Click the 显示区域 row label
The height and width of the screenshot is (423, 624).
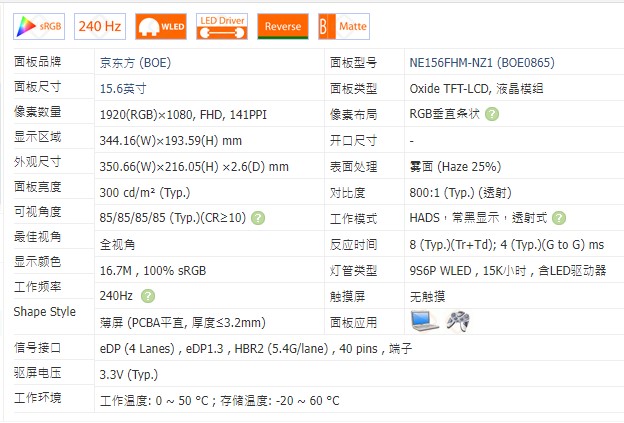pyautogui.click(x=37, y=136)
